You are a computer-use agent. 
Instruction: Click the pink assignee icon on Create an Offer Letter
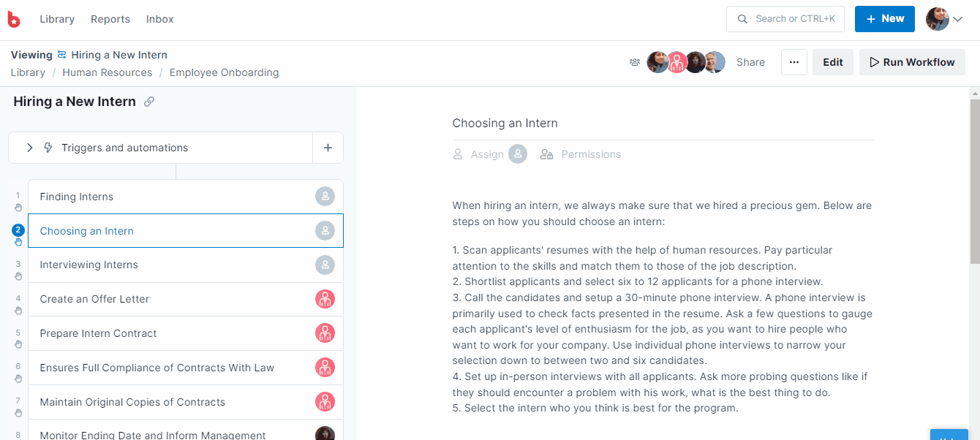pos(325,299)
